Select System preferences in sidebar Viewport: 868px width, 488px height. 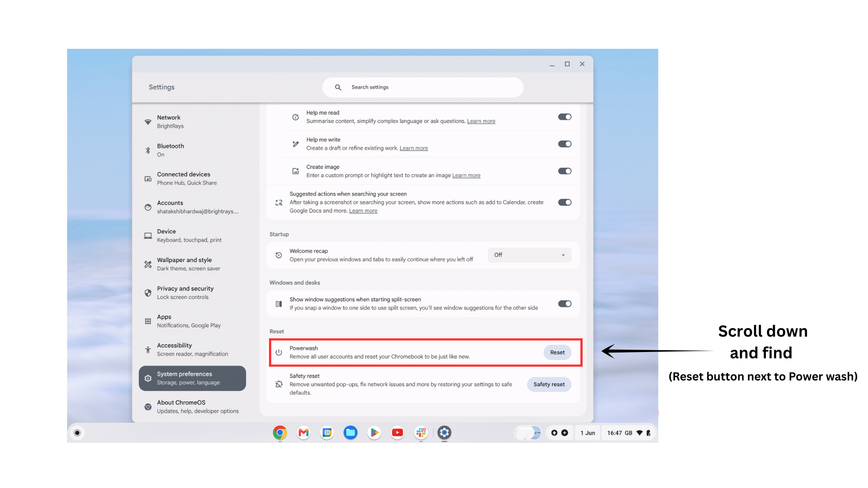point(192,378)
